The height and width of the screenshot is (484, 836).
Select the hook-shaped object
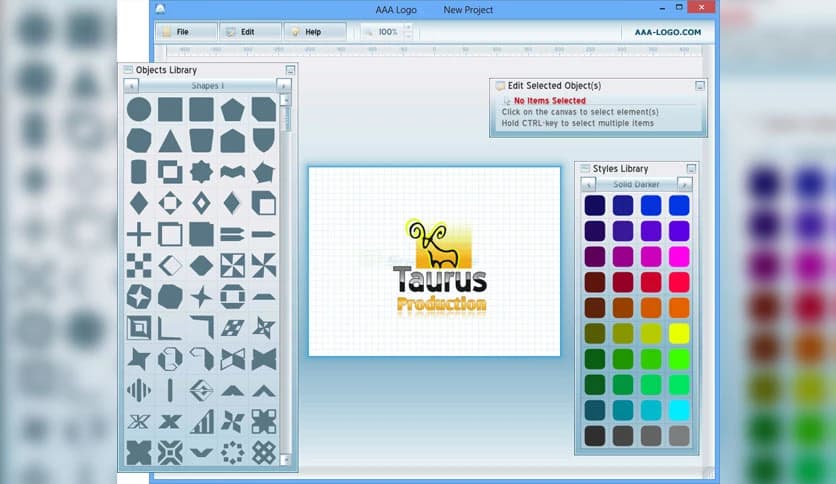202,359
